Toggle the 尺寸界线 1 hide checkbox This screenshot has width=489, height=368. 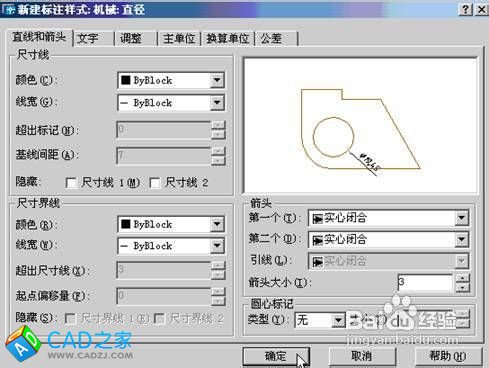(70, 319)
